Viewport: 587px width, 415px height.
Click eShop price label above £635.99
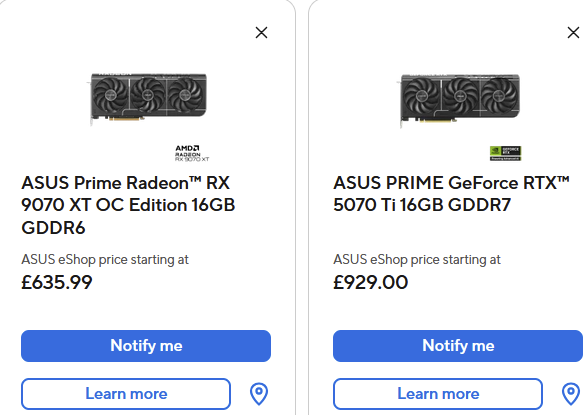click(105, 259)
